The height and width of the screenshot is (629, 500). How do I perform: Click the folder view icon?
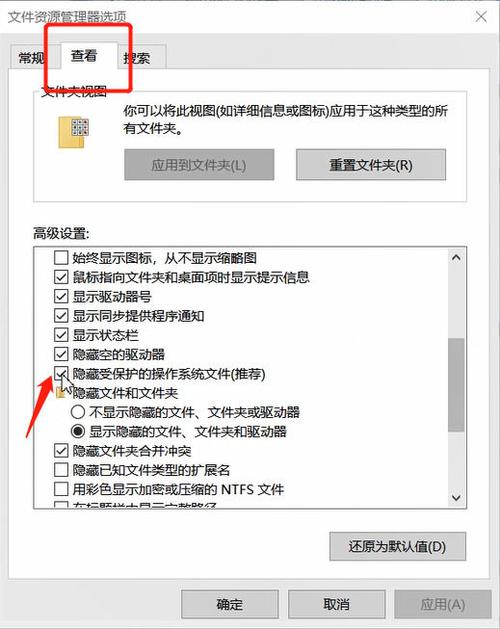click(73, 132)
